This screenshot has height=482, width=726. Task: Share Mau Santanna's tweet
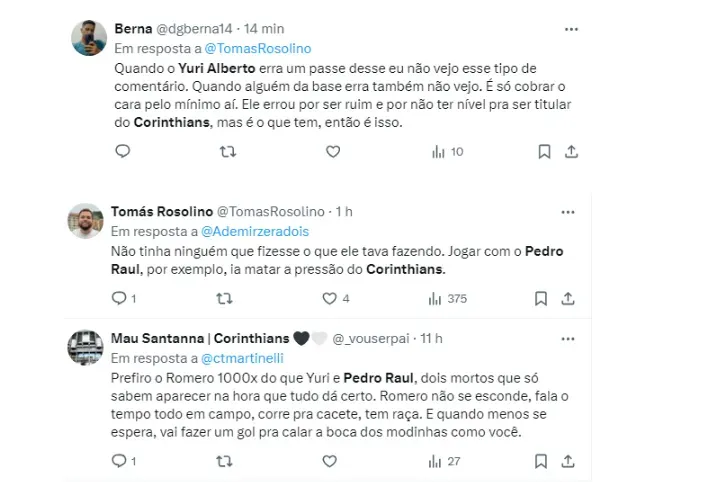coord(570,461)
